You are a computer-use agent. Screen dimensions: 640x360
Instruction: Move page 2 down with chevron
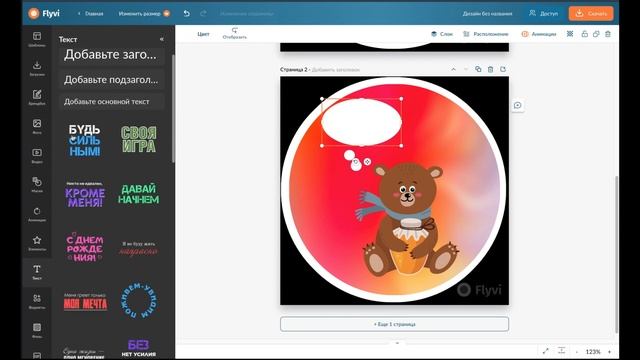(466, 69)
